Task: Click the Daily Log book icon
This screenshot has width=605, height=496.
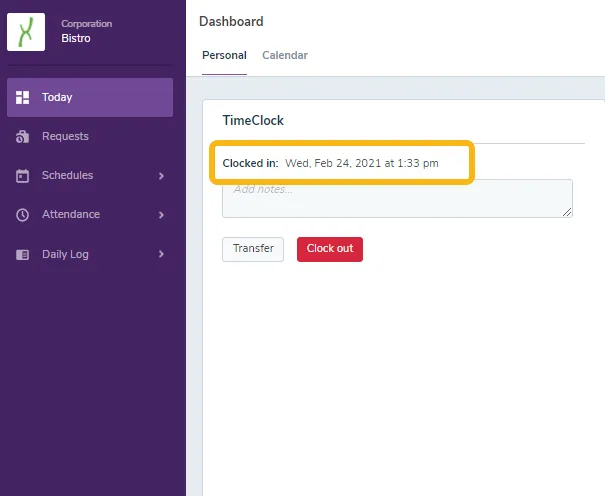Action: click(22, 255)
